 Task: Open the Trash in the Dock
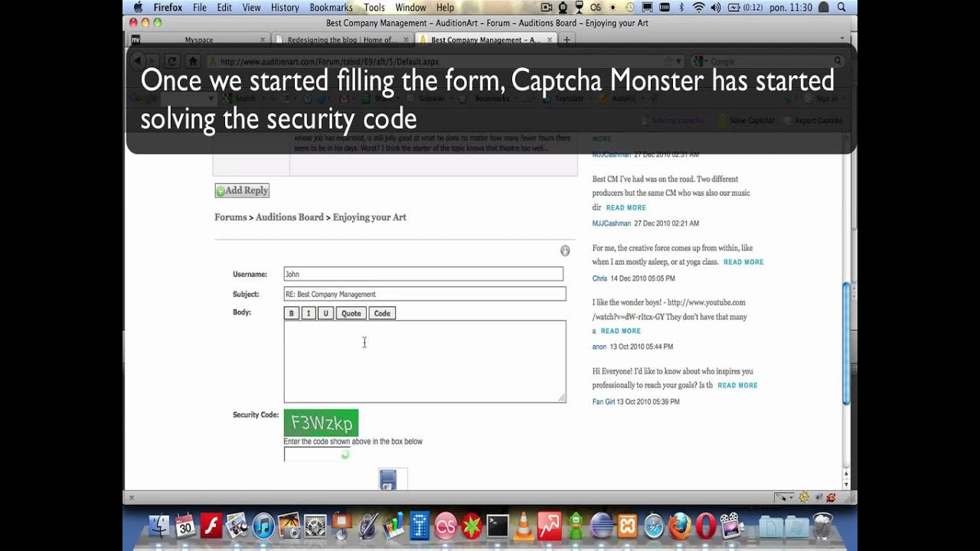822,526
